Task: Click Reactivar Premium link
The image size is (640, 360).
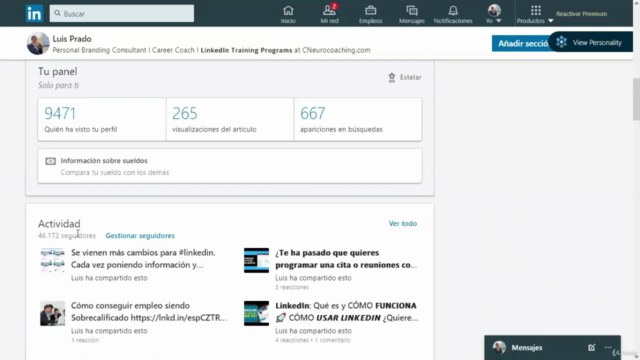Action: (581, 14)
